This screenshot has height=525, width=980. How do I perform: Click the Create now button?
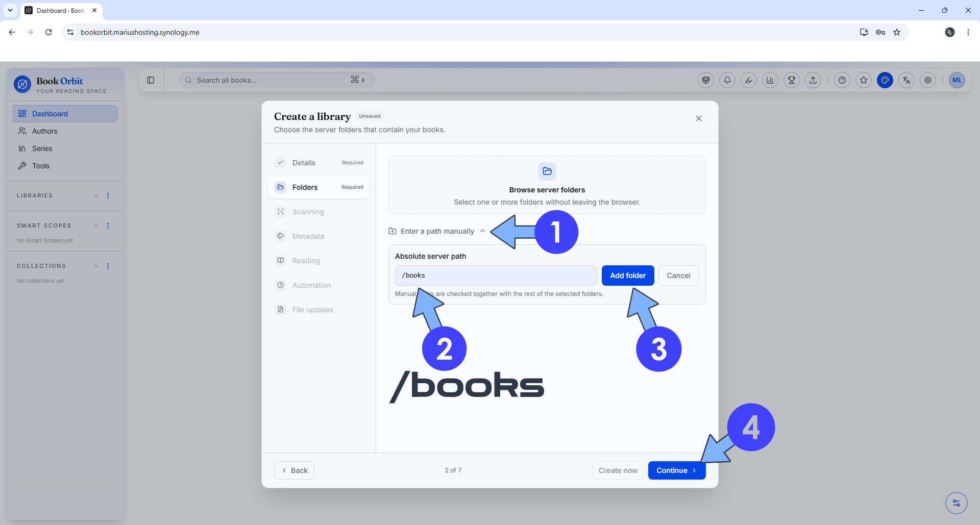coord(618,470)
